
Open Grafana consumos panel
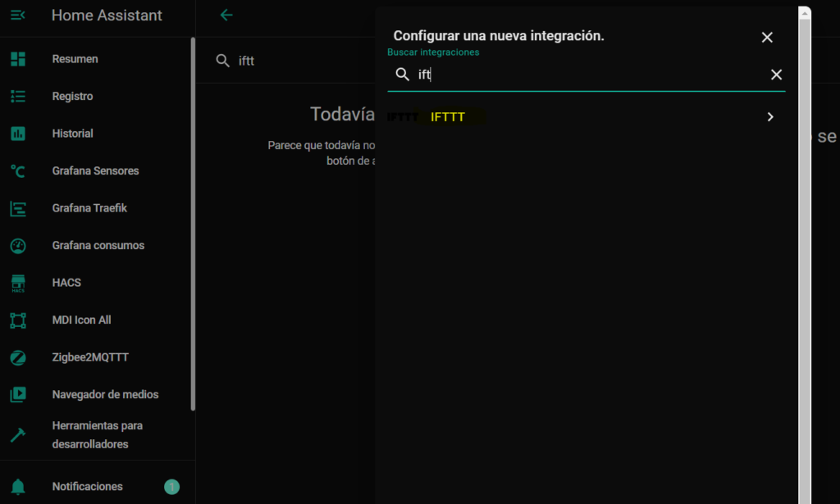97,246
